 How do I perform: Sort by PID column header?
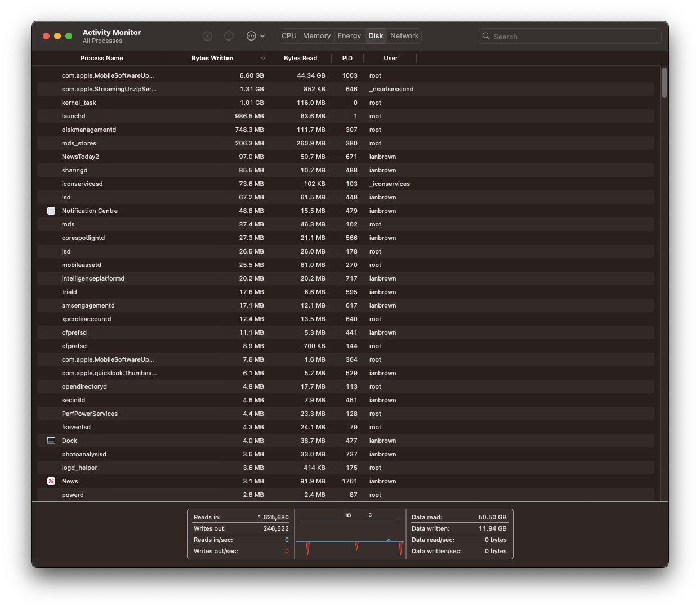coord(347,58)
